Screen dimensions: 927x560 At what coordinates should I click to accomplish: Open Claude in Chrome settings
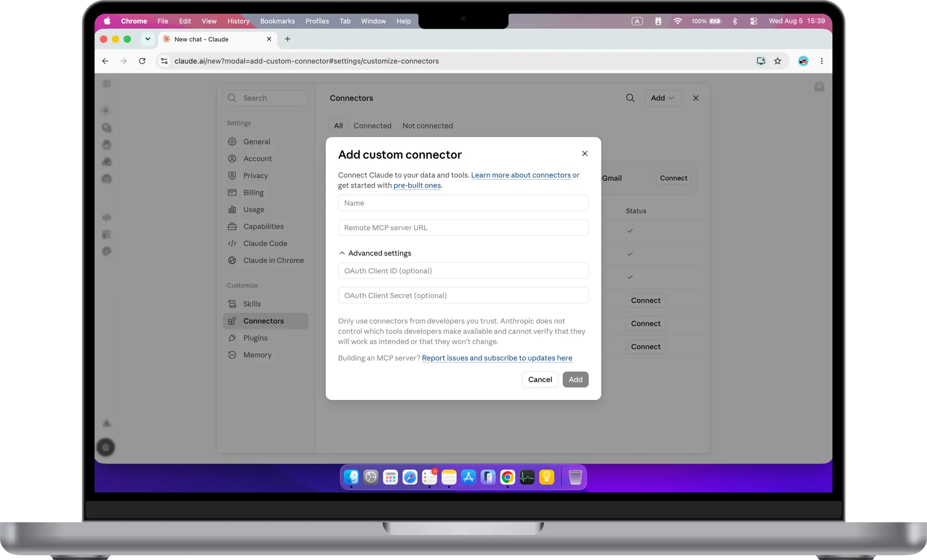[x=265, y=260]
